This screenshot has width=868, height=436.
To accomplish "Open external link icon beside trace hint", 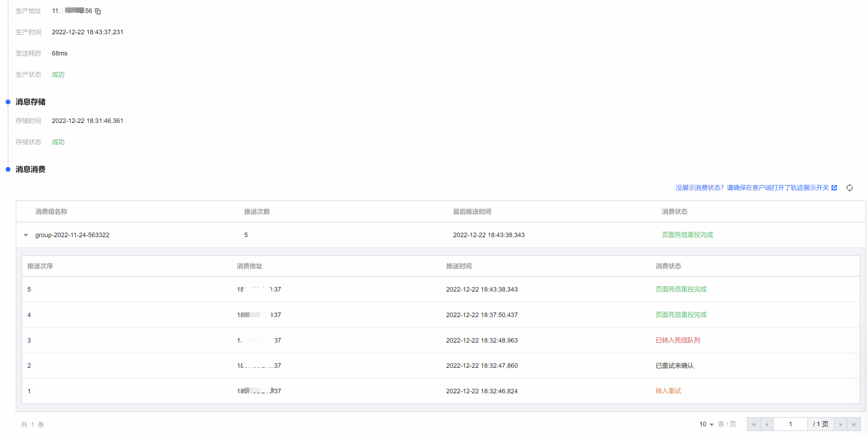I will click(834, 188).
